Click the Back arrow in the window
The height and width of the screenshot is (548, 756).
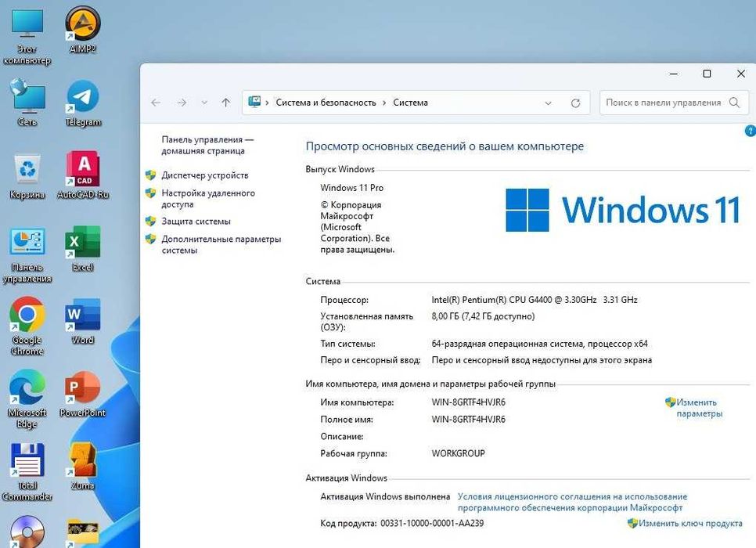point(156,103)
